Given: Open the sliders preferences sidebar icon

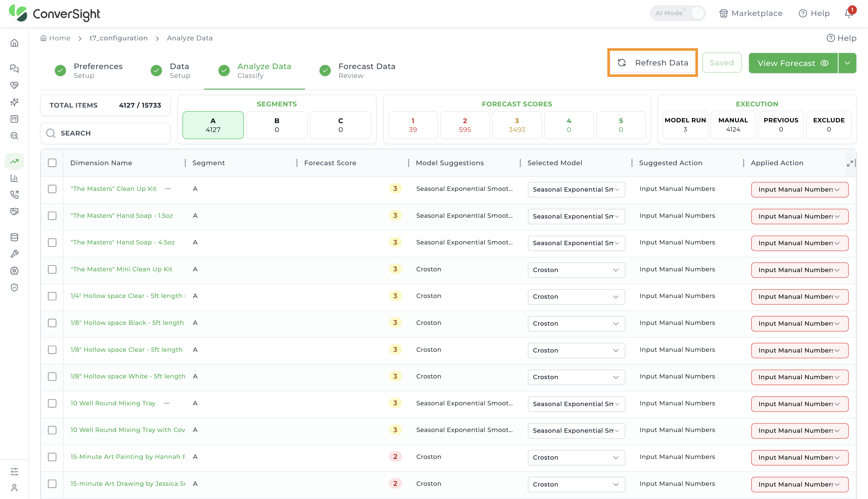Looking at the screenshot, I should tap(14, 472).
